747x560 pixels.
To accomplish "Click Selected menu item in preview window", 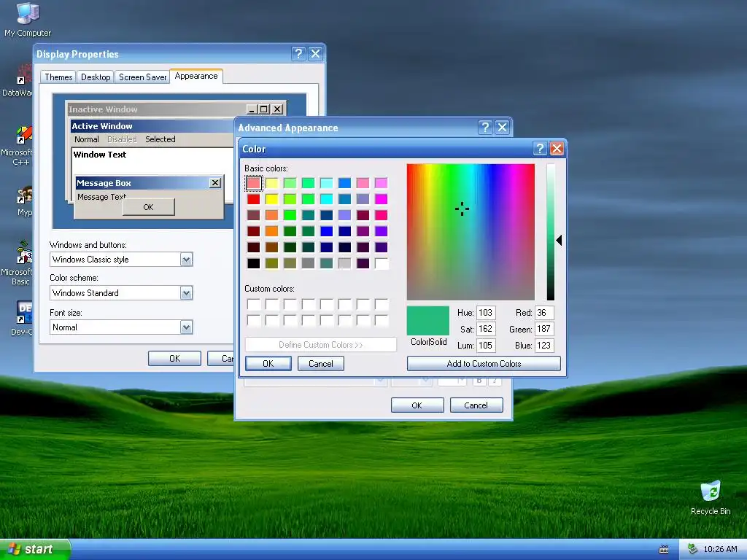I will (160, 139).
